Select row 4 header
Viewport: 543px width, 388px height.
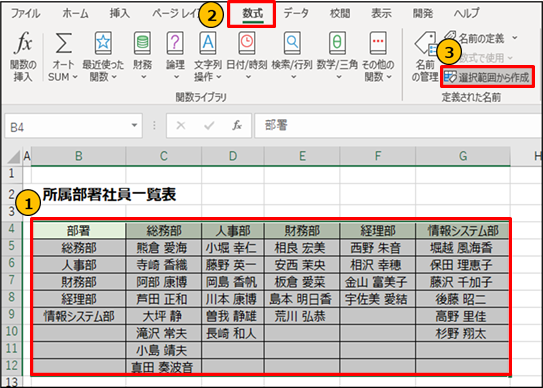(x=11, y=230)
